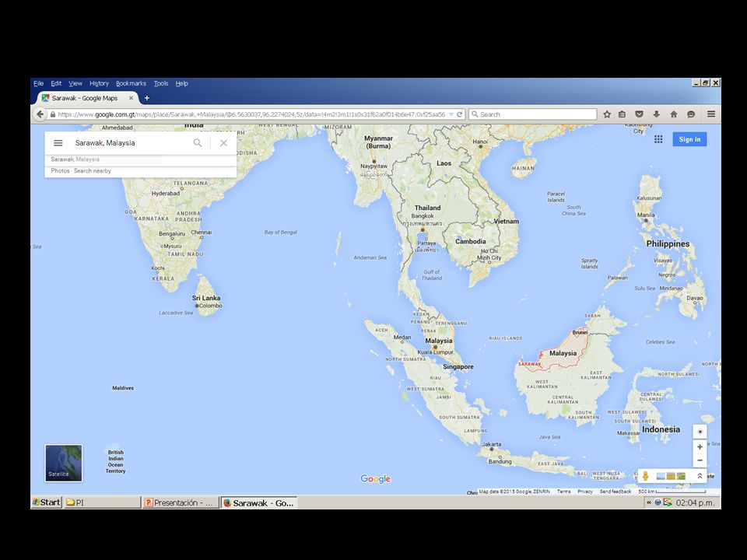Switch to Satellite view thumbnail
Screen dimensions: 747x560
point(64,464)
